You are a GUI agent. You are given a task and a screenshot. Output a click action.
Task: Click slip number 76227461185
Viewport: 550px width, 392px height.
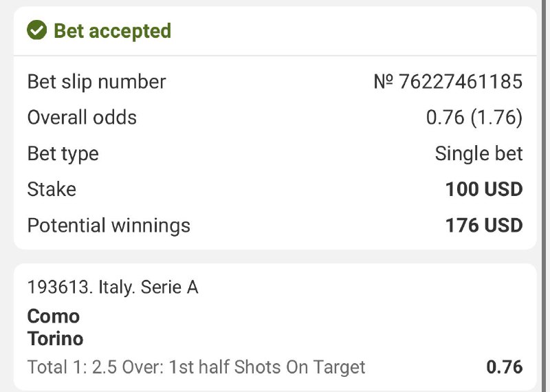pyautogui.click(x=448, y=82)
